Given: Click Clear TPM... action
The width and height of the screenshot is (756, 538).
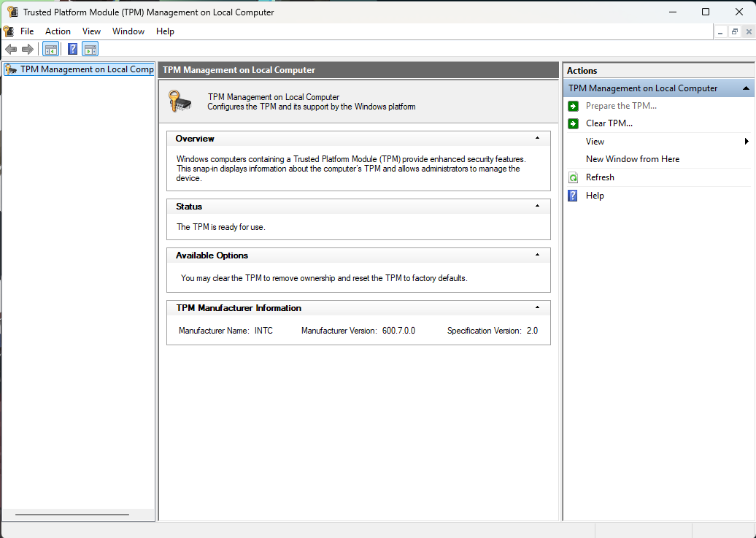Looking at the screenshot, I should [x=609, y=123].
